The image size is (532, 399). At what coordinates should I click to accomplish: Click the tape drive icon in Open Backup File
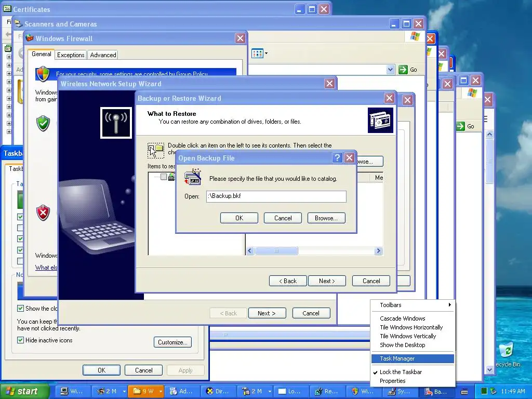(193, 177)
